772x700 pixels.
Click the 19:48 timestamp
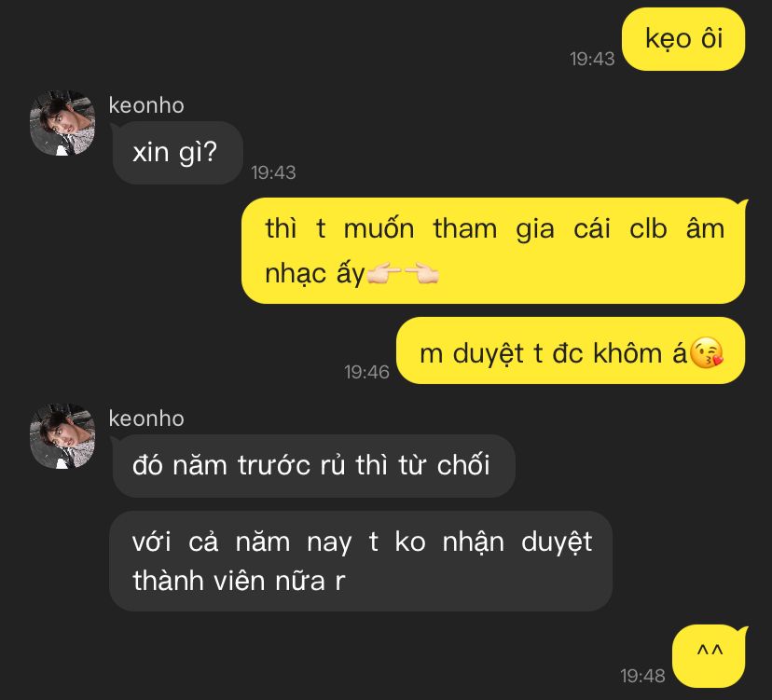(642, 676)
